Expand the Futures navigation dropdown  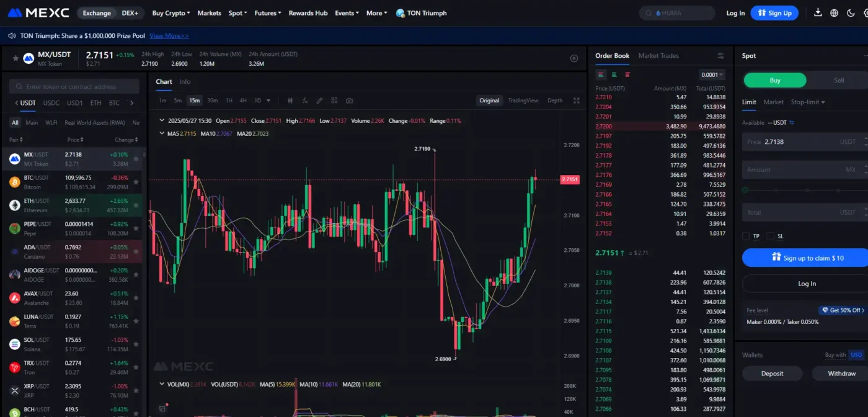[268, 13]
